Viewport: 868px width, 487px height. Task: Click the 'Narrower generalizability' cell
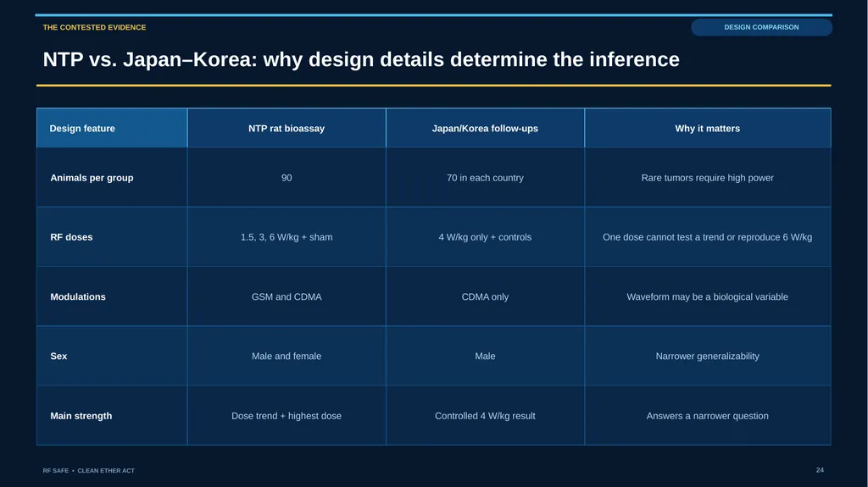tap(708, 356)
